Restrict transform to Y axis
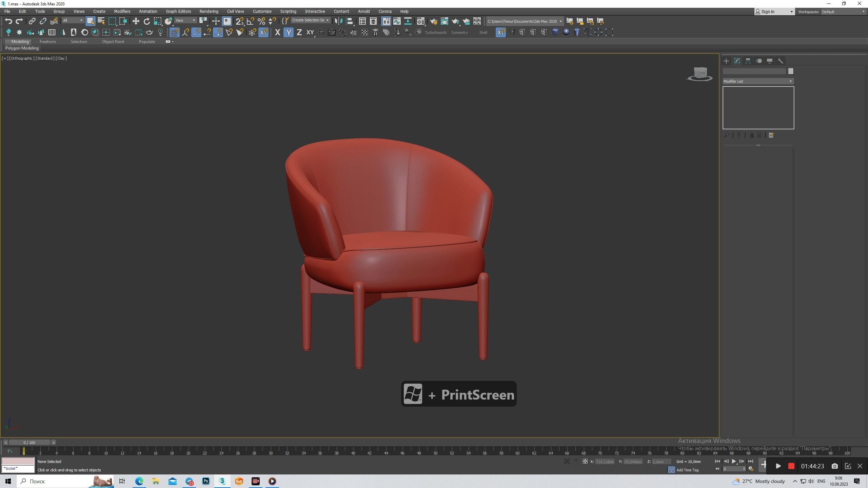 (289, 32)
